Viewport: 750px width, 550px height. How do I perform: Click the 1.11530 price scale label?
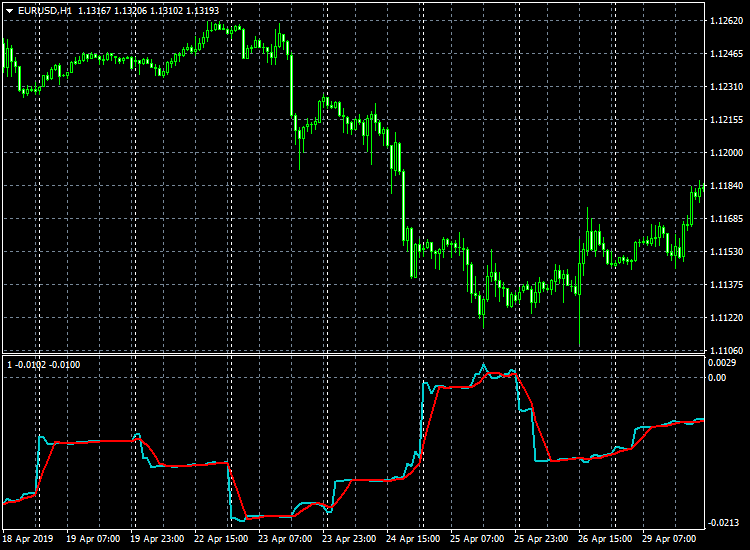[x=727, y=252]
